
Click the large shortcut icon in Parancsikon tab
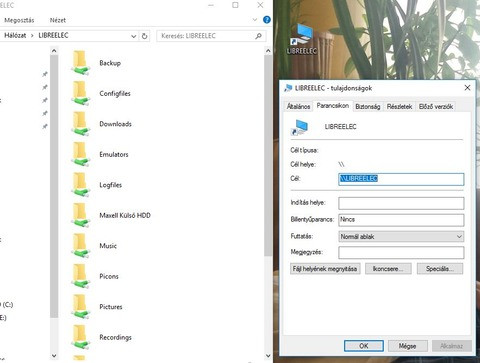[x=299, y=127]
